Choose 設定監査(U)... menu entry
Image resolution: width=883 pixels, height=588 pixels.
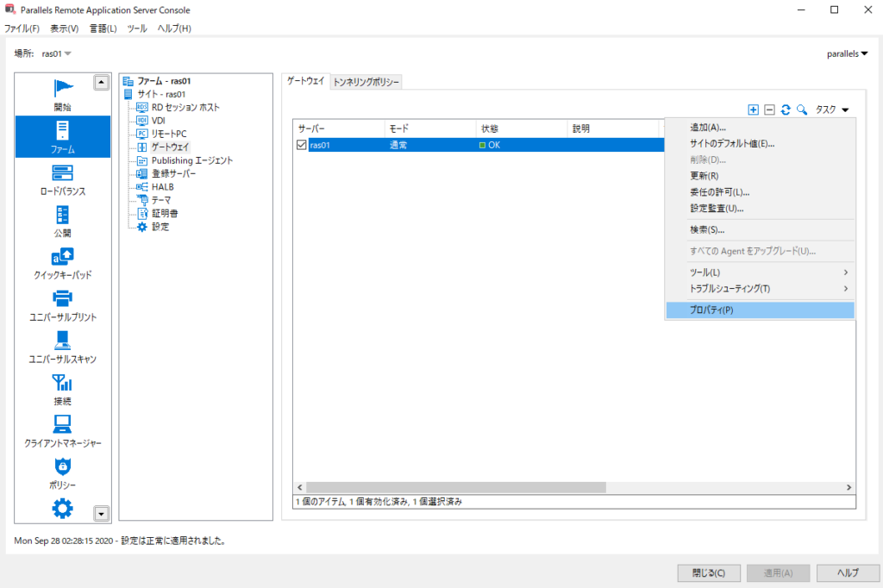pos(760,209)
